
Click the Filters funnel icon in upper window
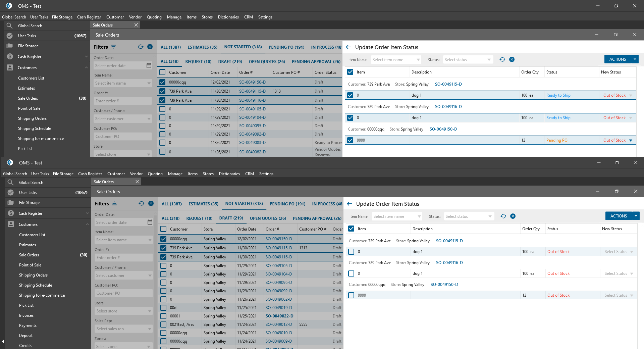pos(113,47)
